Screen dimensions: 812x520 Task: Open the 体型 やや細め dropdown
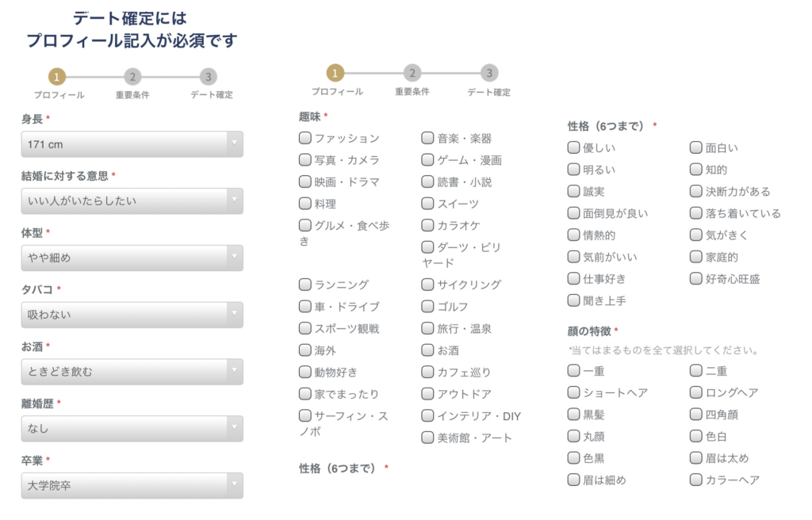tap(132, 258)
